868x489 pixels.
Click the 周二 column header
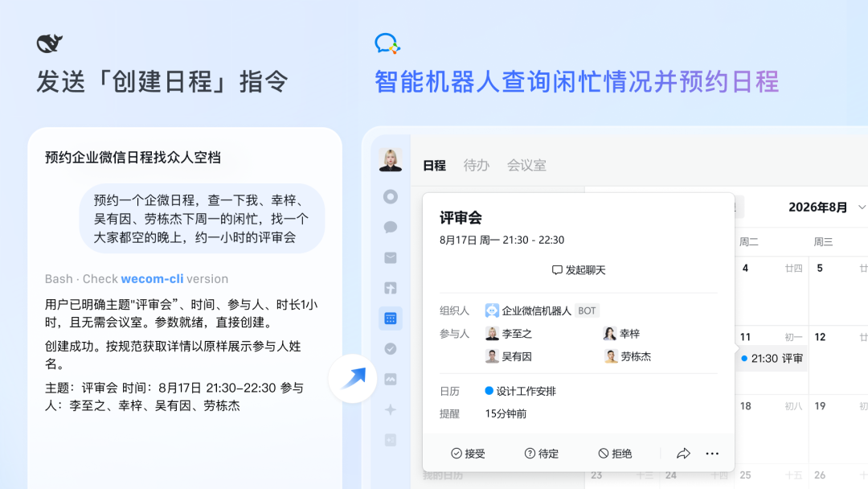[748, 241]
